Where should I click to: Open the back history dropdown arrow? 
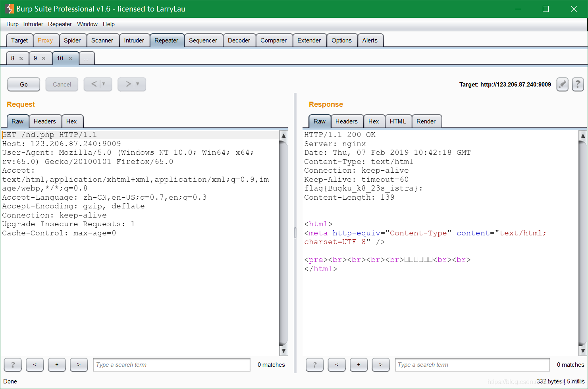(x=104, y=84)
